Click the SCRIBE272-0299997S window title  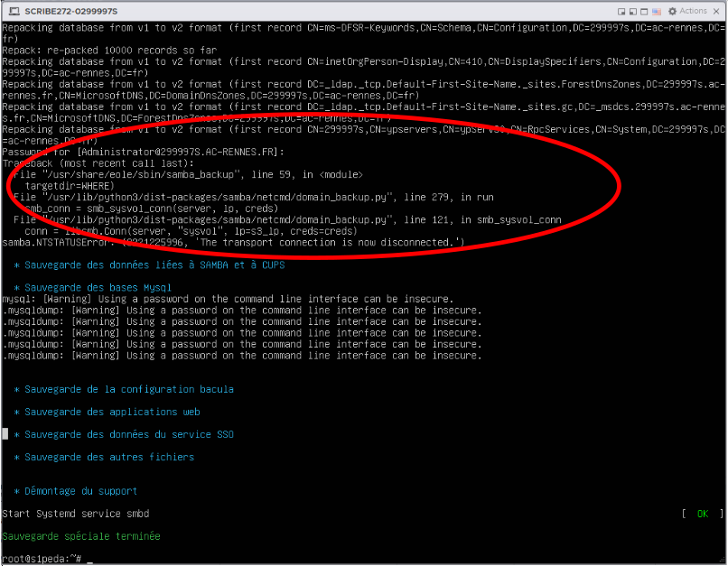coord(73,11)
